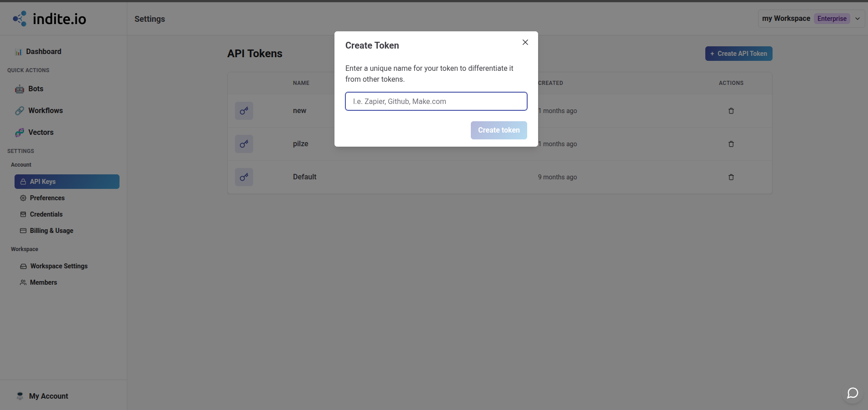
Task: Open the chat support bubble
Action: tap(853, 393)
